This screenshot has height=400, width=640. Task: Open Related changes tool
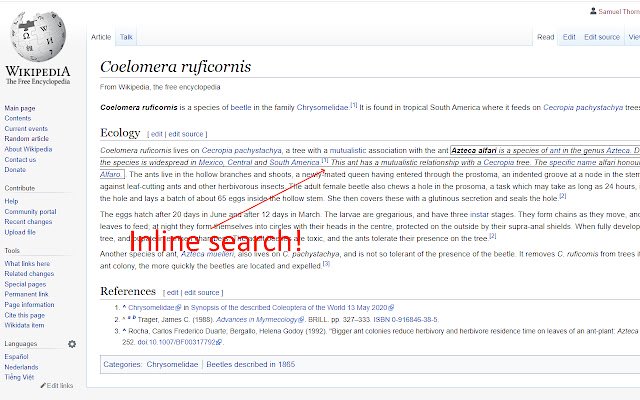(x=29, y=274)
